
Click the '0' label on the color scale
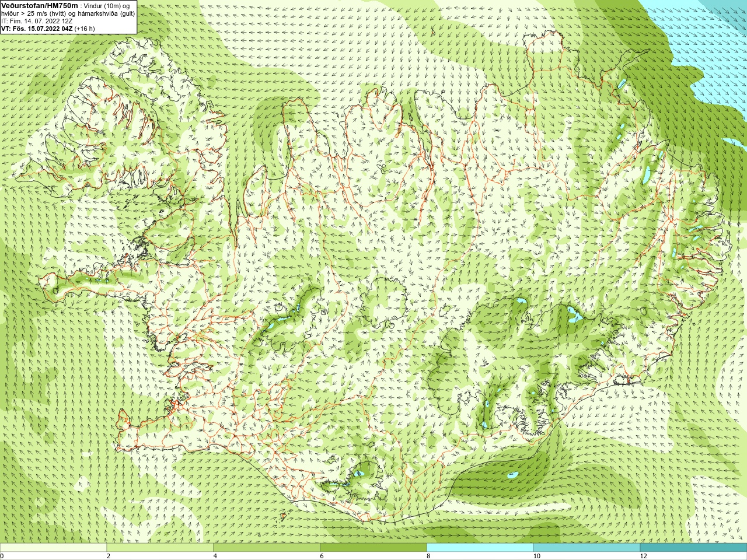pyautogui.click(x=2, y=556)
